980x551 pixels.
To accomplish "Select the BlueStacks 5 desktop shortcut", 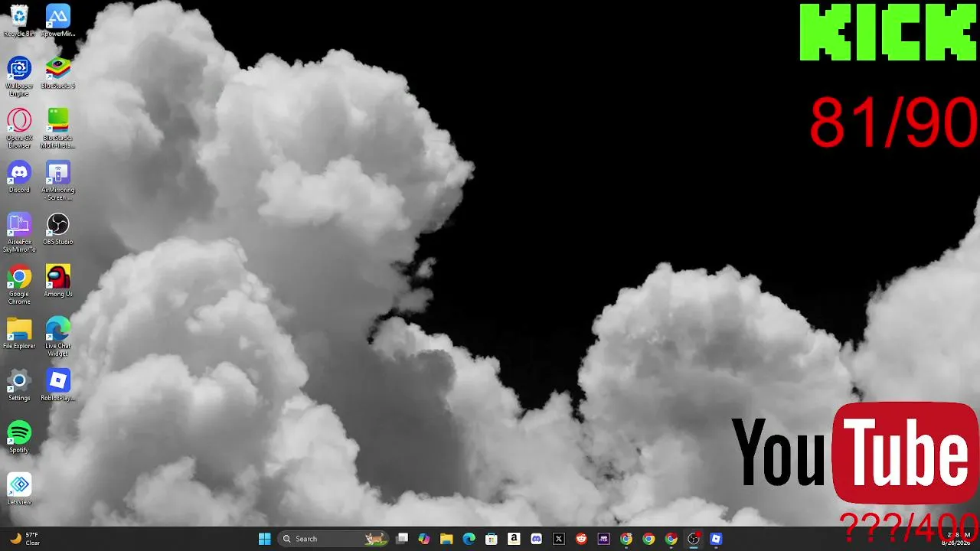I will coord(58,73).
